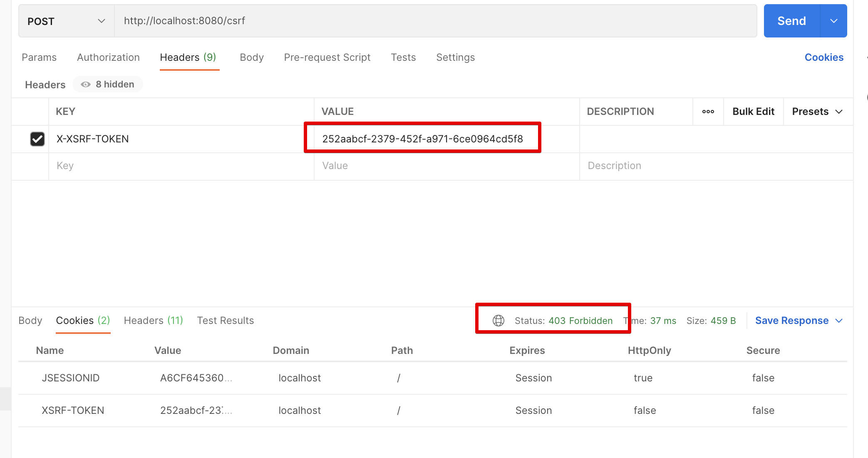Open the Cookies link

(x=824, y=57)
